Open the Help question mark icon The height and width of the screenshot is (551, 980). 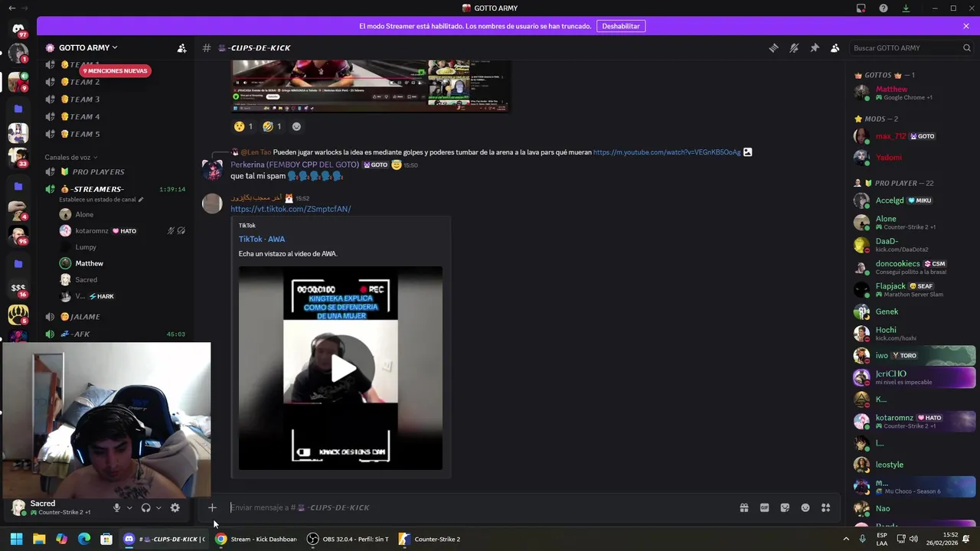pyautogui.click(x=884, y=8)
